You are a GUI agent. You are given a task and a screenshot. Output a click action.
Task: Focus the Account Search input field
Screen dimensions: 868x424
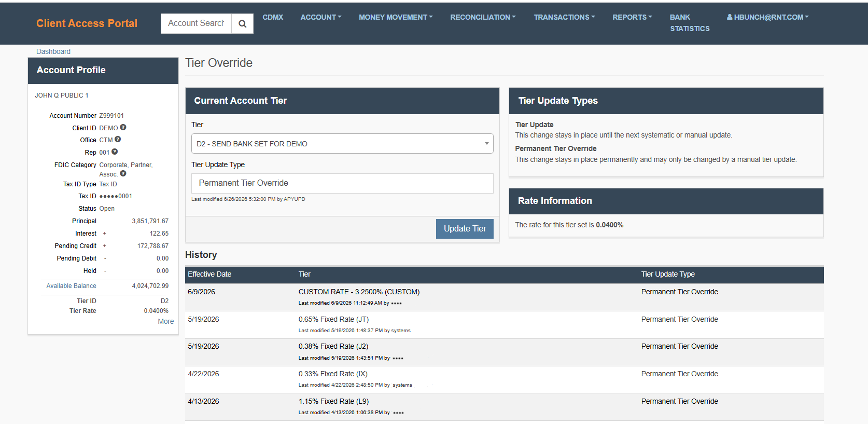pos(196,23)
